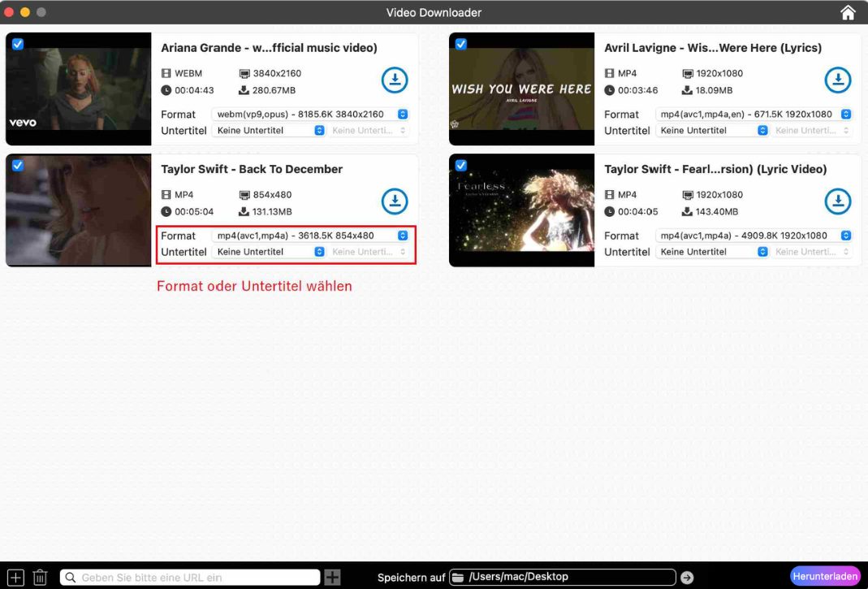Clear the list using the trash icon
Viewport: 868px width, 589px height.
(x=39, y=576)
